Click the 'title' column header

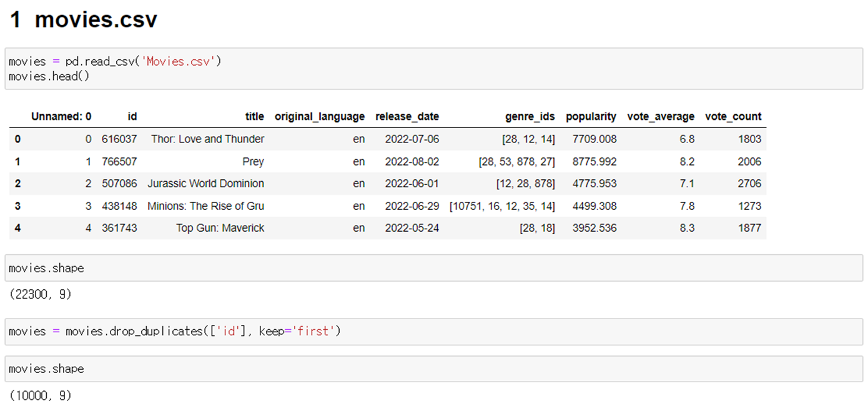pyautogui.click(x=255, y=116)
